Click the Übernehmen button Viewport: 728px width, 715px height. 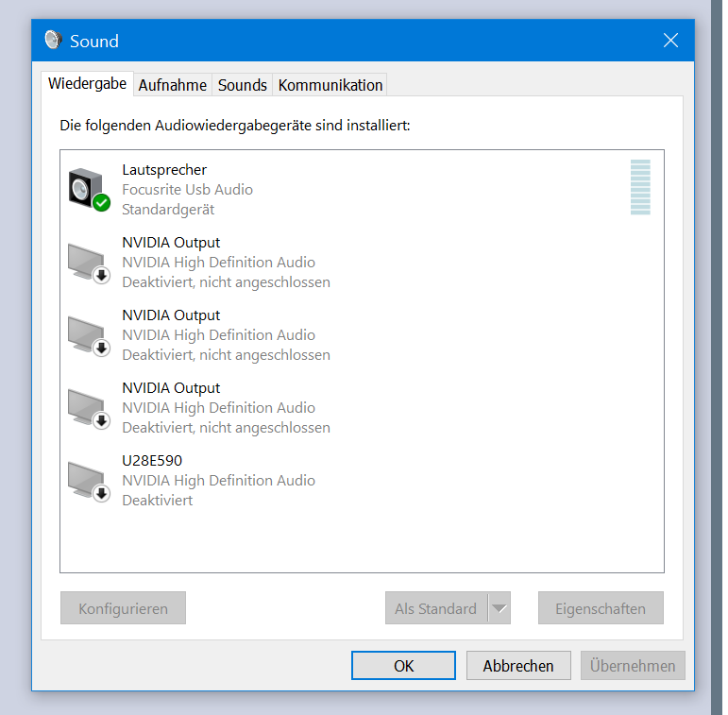click(x=633, y=666)
